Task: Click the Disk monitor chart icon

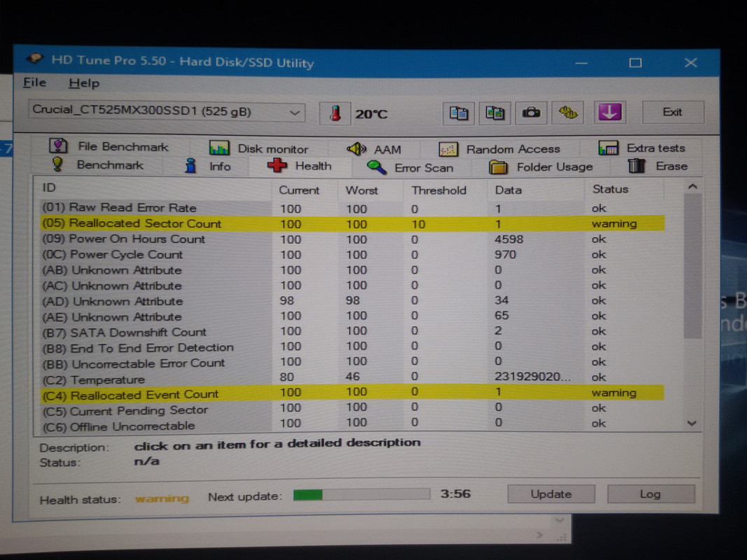Action: tap(219, 148)
